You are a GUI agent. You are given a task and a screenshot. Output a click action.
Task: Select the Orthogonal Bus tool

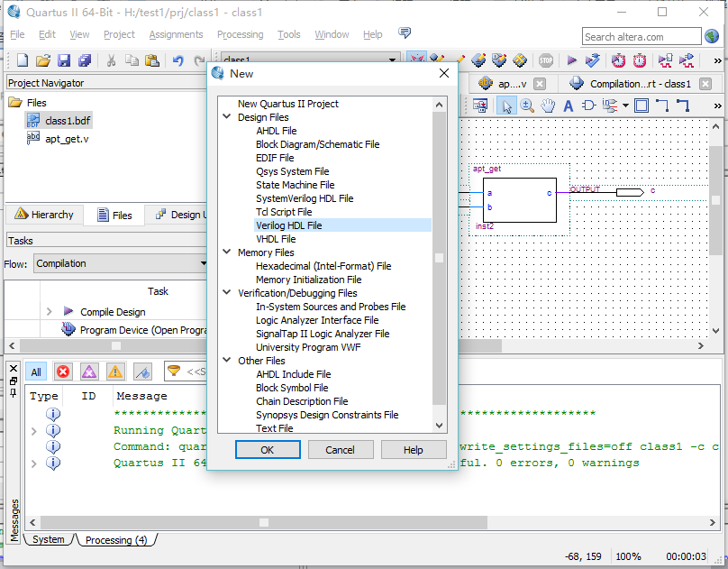coord(683,106)
